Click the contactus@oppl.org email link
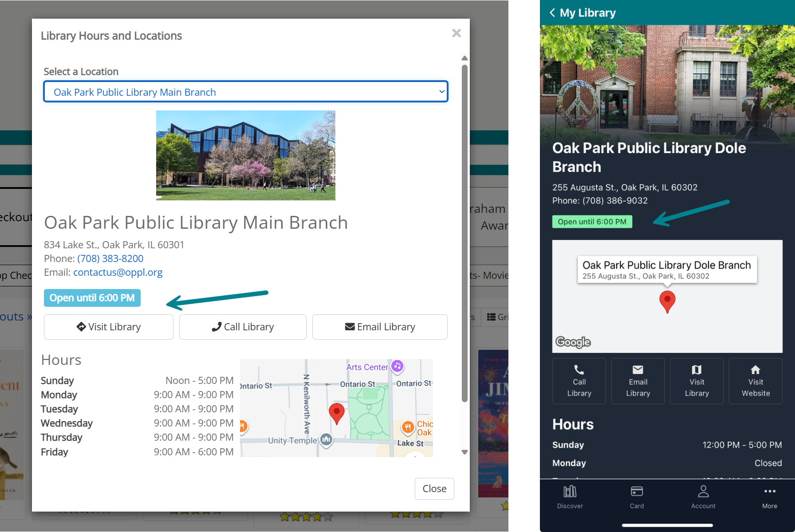This screenshot has height=532, width=795. point(118,272)
